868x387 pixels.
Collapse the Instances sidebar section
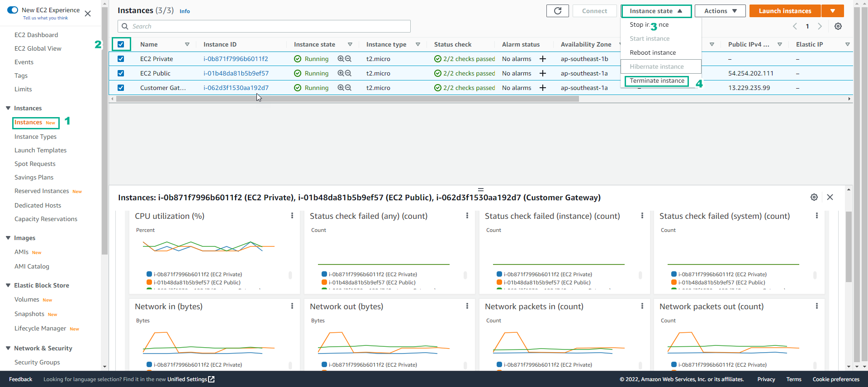click(8, 108)
